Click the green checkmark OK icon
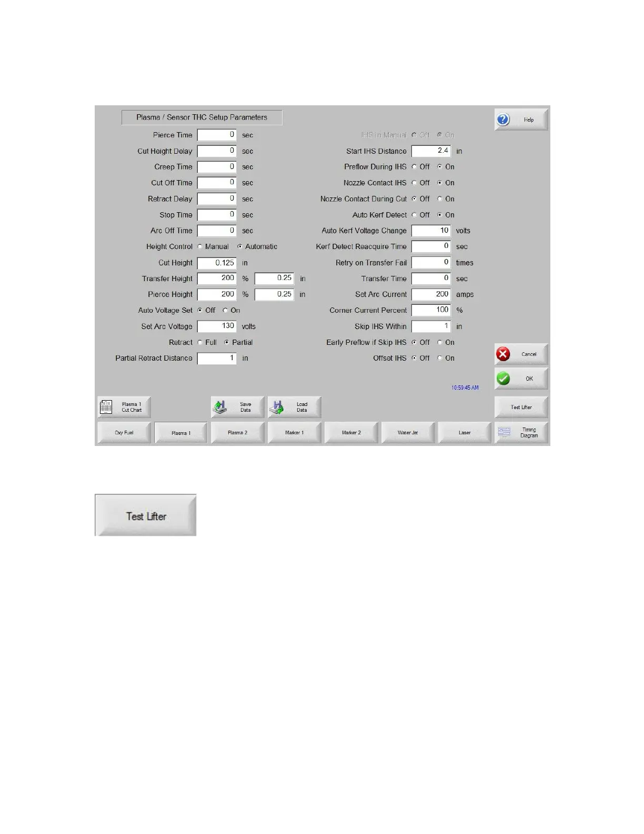 tap(503, 379)
